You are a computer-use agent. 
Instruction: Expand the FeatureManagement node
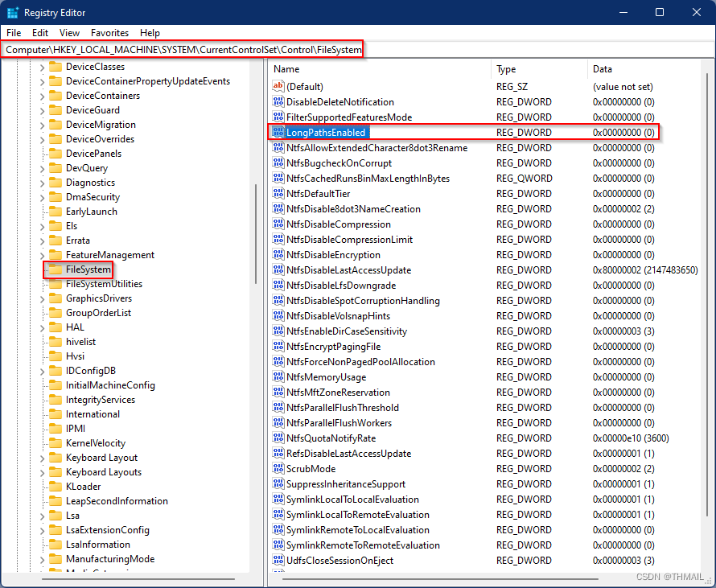pyautogui.click(x=42, y=255)
